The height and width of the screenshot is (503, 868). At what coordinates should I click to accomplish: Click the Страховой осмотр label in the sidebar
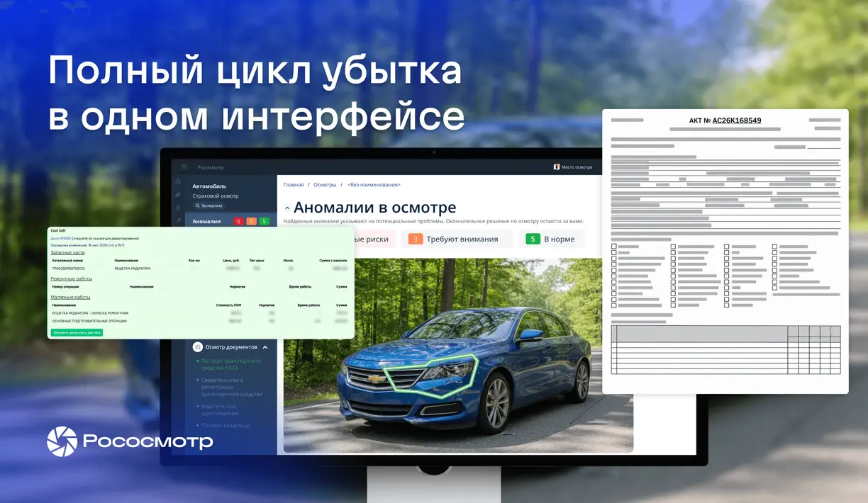coord(216,196)
